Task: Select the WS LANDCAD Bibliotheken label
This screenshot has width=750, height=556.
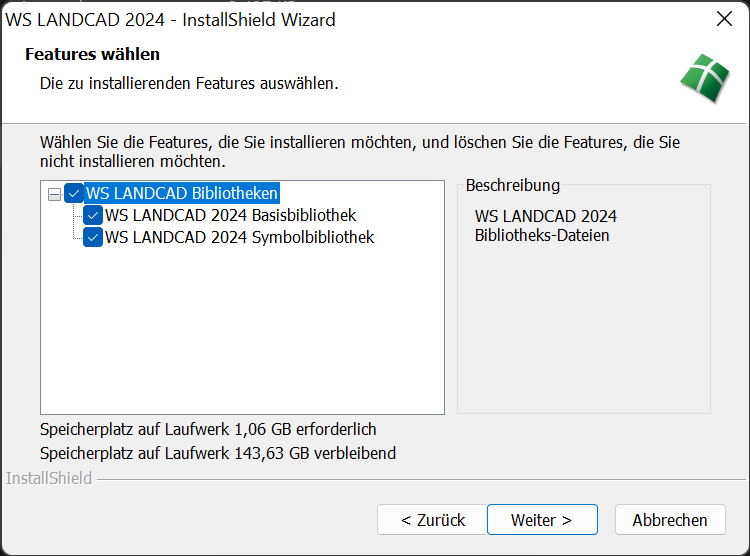Action: tap(182, 193)
